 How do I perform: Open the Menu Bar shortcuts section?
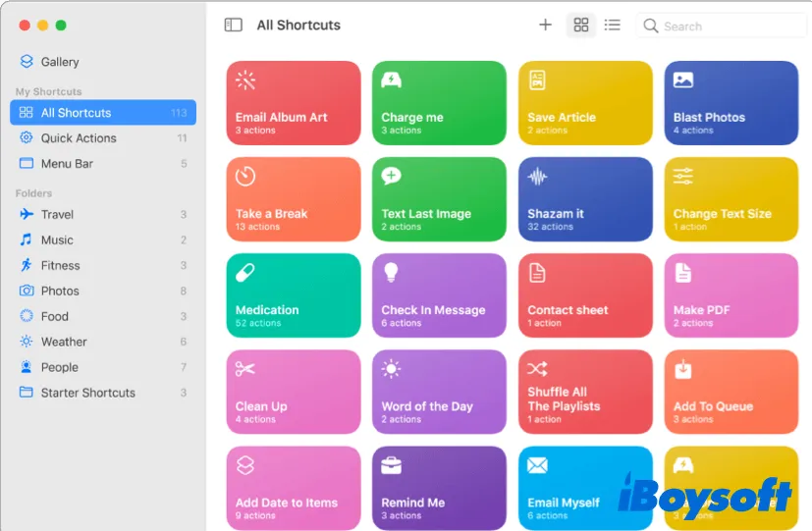click(x=67, y=164)
